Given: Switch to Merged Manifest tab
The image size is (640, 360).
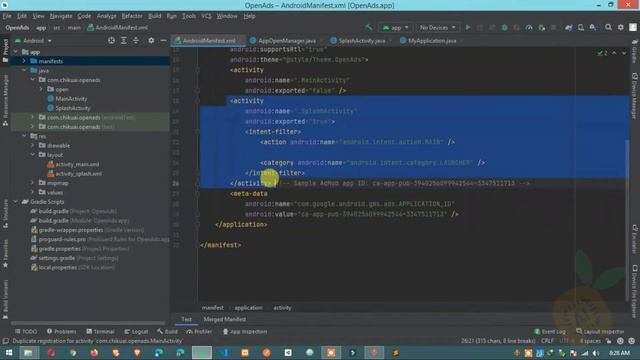Looking at the screenshot, I should [224, 319].
